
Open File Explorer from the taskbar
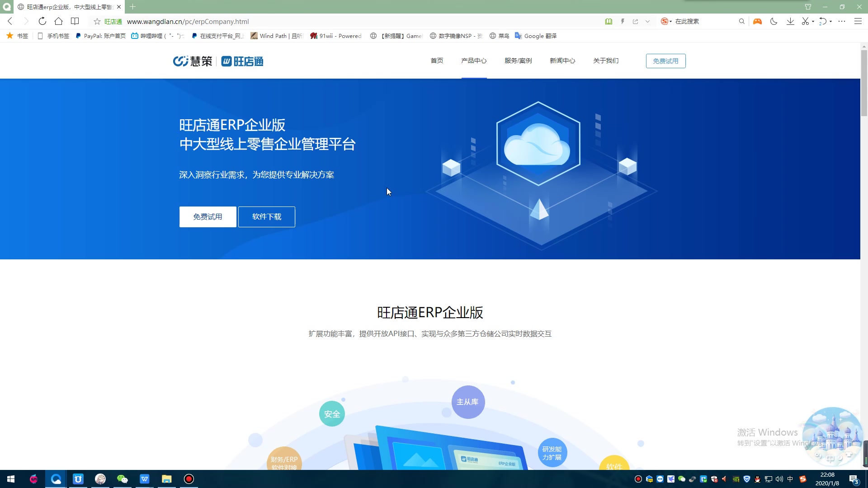pos(167,479)
